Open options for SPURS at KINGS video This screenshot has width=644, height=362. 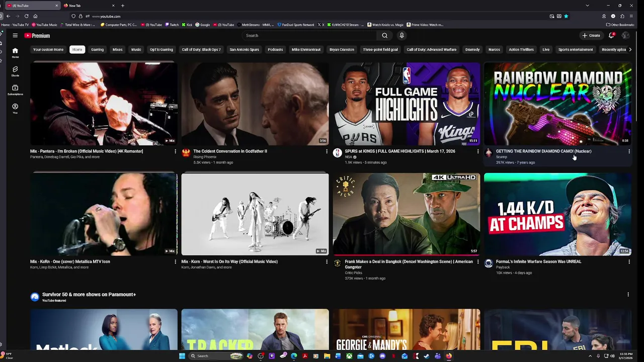478,151
